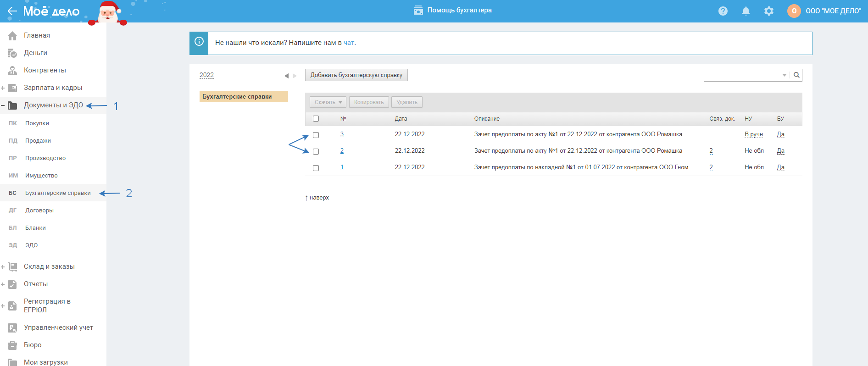The image size is (868, 366).
Task: Select the Продажи submenu item
Action: coord(38,141)
